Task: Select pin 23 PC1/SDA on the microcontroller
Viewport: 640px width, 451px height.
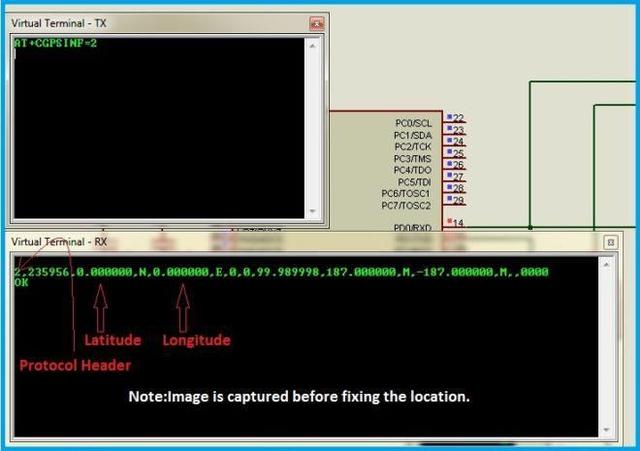Action: coord(456,130)
